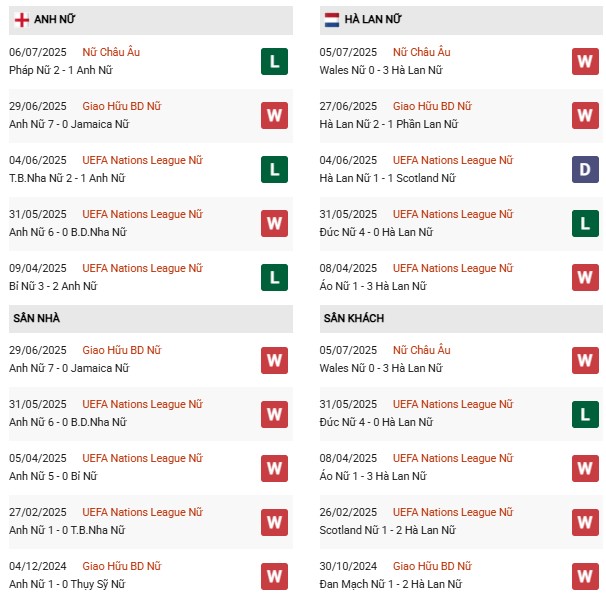Click the W badge for Đan Mạch Nữ 1-2 Hà Lan Nữ
Screen dimensions: 606x601
pyautogui.click(x=585, y=576)
